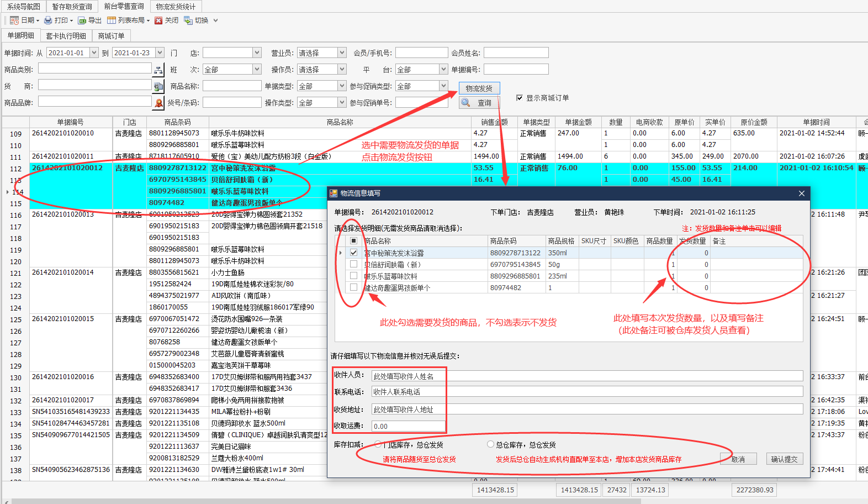Click the 物流发货 button
The image size is (868, 504).
tap(479, 88)
